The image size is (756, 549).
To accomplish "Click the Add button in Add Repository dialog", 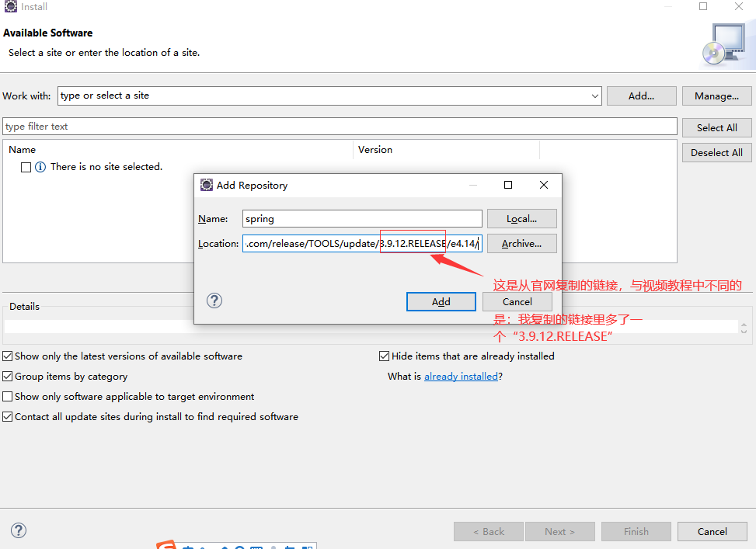I will (441, 302).
